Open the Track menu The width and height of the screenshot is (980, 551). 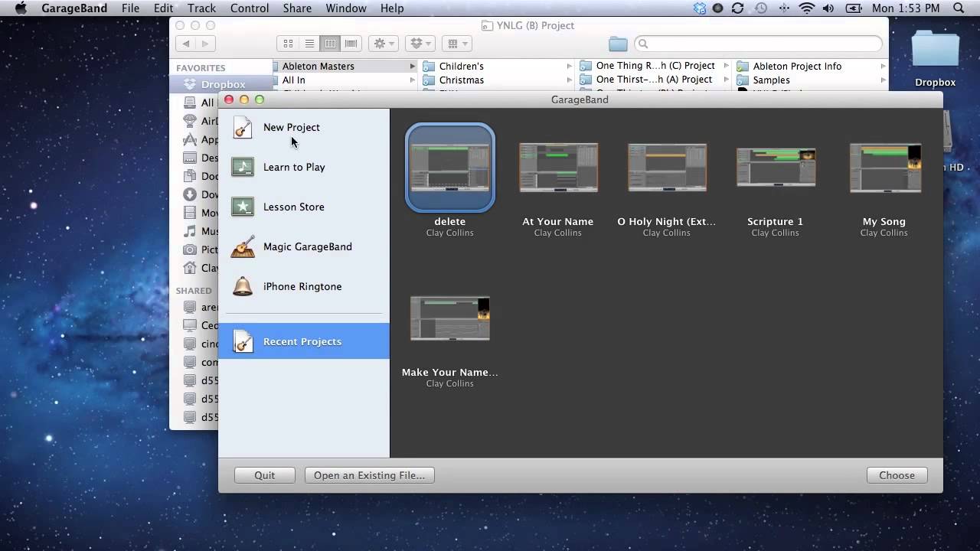(201, 8)
